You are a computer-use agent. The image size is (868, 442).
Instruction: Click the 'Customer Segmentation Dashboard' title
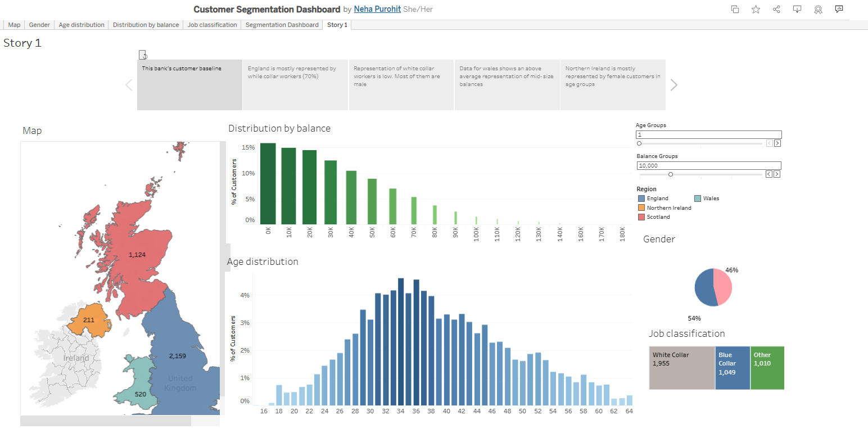[267, 9]
